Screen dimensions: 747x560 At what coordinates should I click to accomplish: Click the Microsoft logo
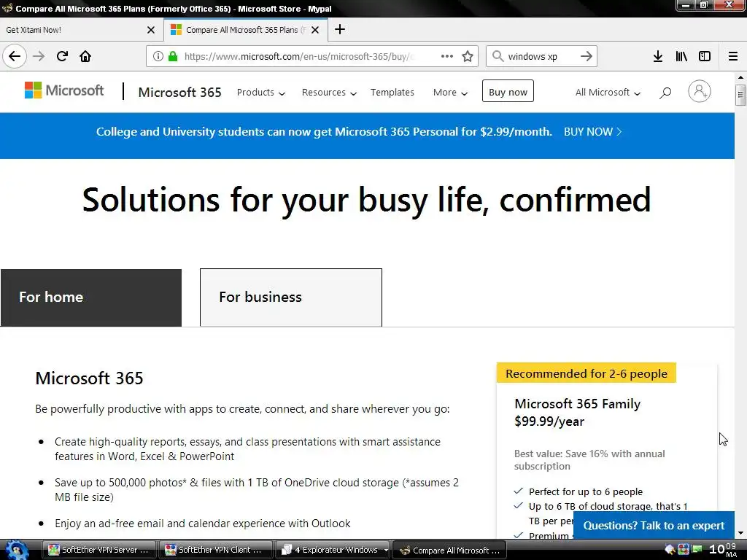(64, 90)
